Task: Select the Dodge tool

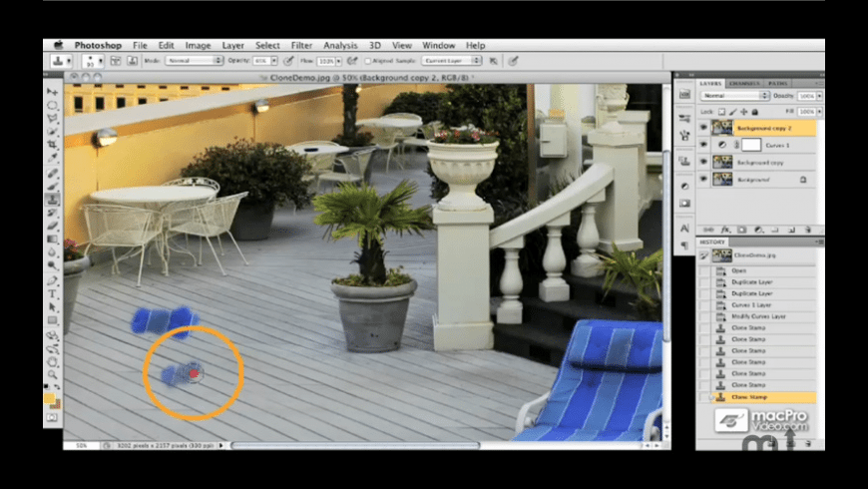Action: click(53, 265)
